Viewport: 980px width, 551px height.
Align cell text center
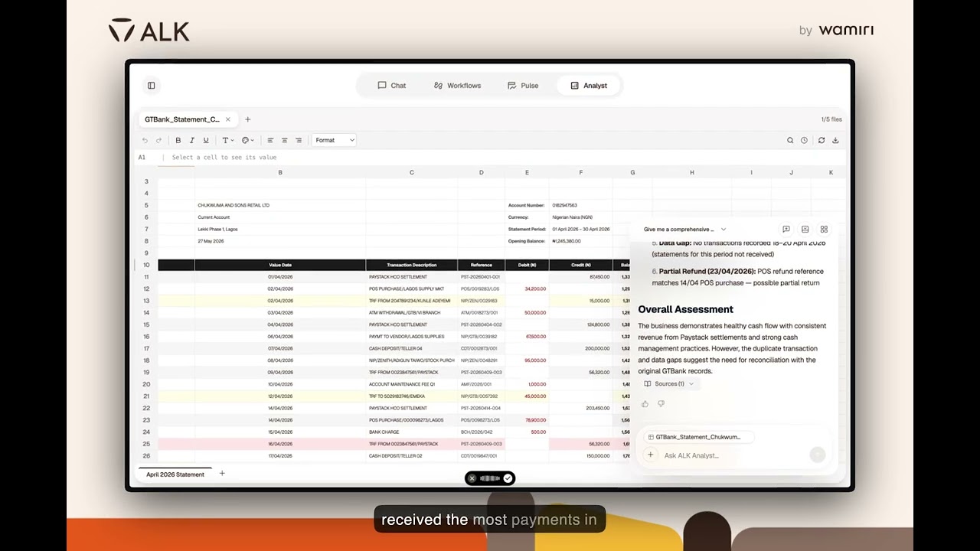284,140
